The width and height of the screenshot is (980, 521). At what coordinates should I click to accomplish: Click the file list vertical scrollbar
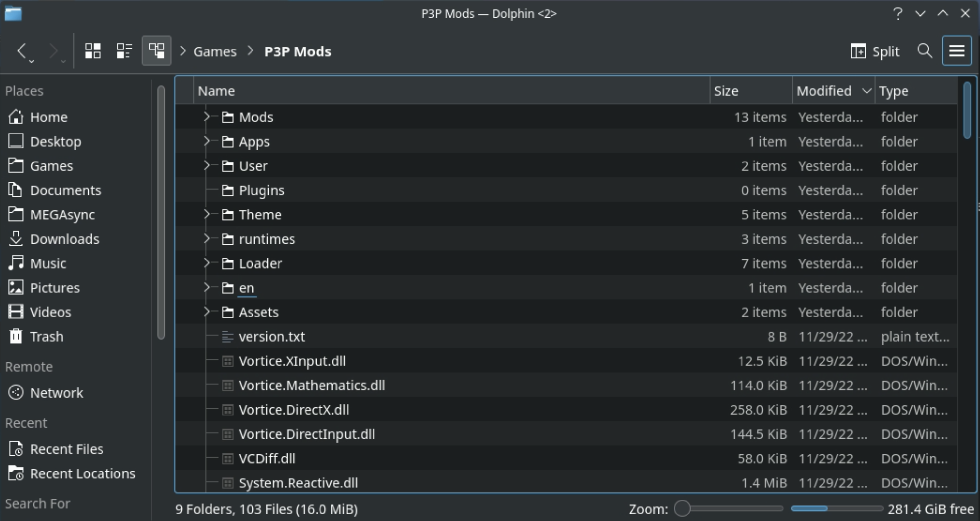tap(967, 110)
